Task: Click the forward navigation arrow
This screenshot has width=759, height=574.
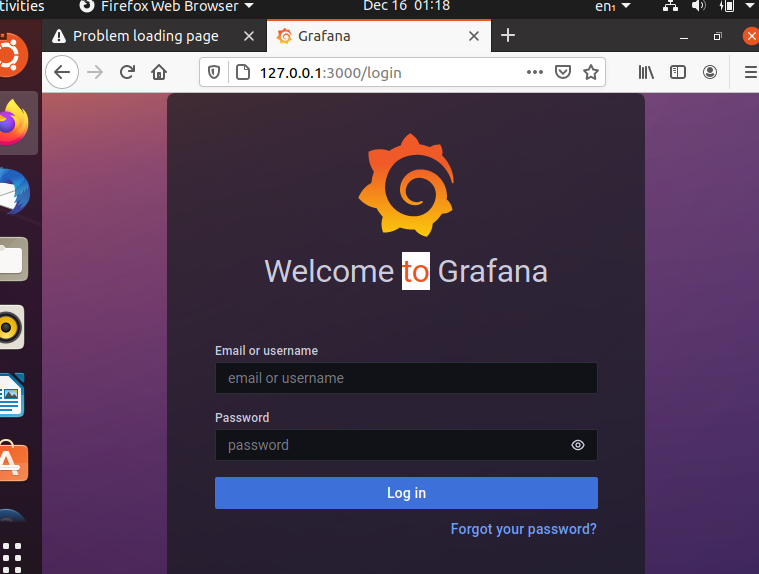Action: [x=95, y=73]
